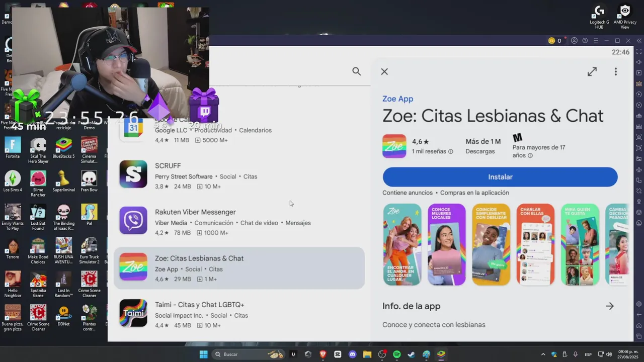
Task: Expand Info. de la app with the arrow
Action: click(610, 306)
